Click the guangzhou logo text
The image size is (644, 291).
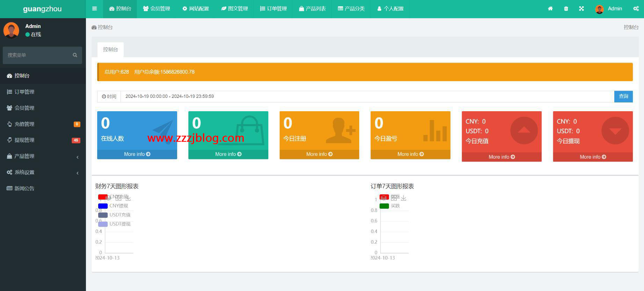42,9
